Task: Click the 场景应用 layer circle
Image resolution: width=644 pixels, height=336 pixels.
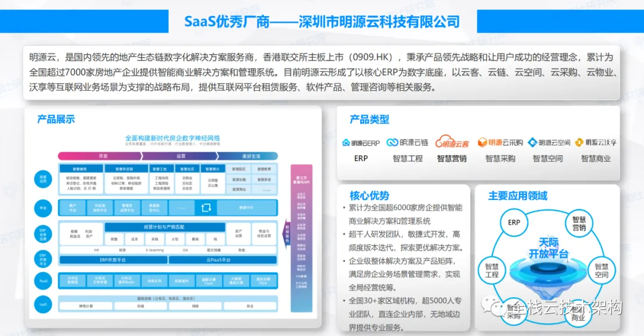Action: tap(43, 179)
